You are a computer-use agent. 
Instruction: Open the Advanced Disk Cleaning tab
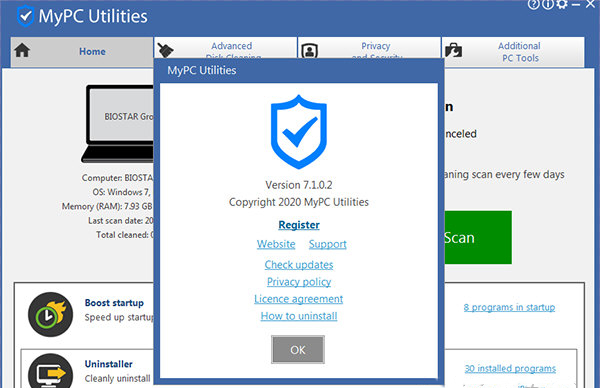[x=226, y=48]
